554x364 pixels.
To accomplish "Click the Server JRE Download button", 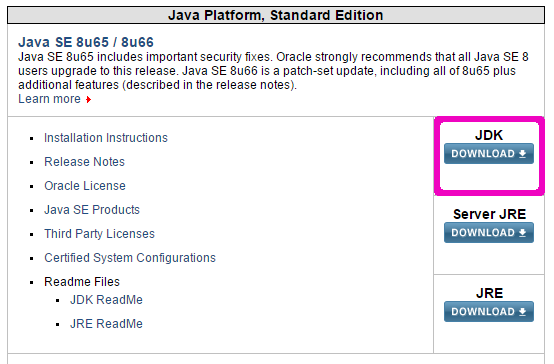I will pos(489,233).
